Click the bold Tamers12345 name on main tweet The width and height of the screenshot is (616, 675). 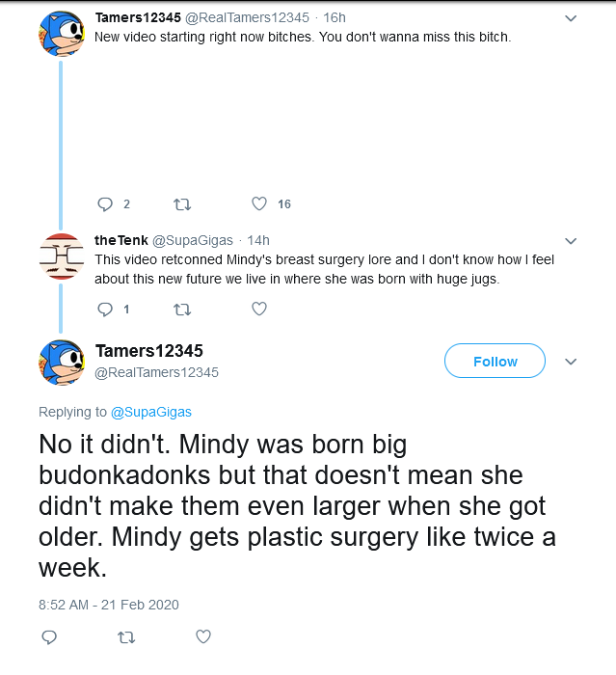click(x=149, y=351)
